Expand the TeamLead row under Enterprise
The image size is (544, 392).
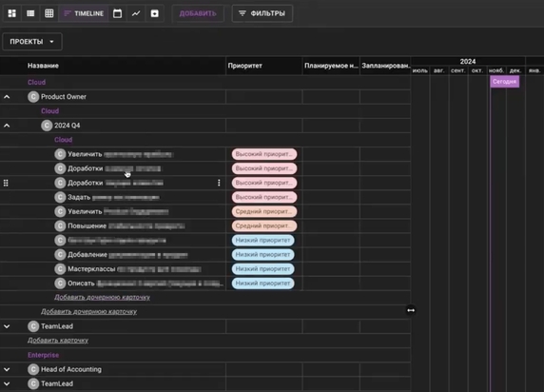(7, 383)
